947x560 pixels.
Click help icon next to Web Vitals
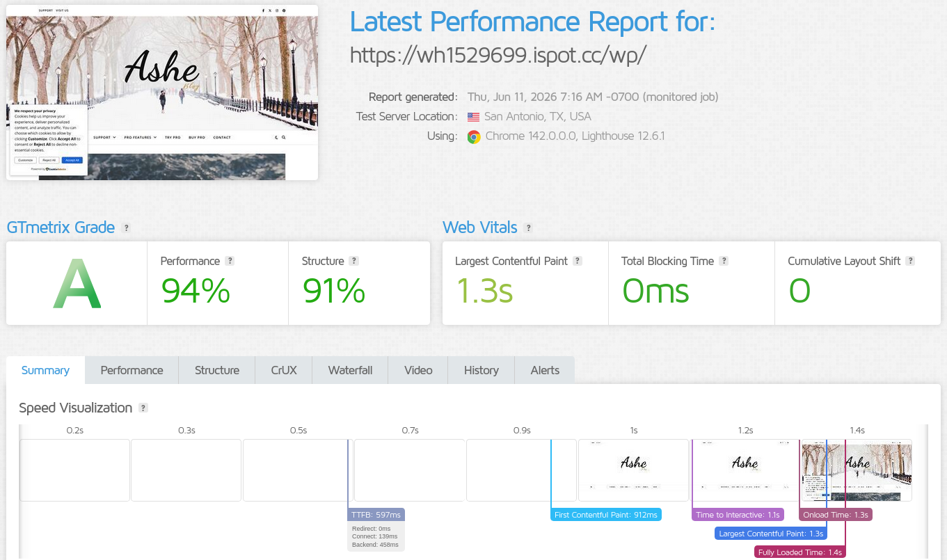[528, 227]
